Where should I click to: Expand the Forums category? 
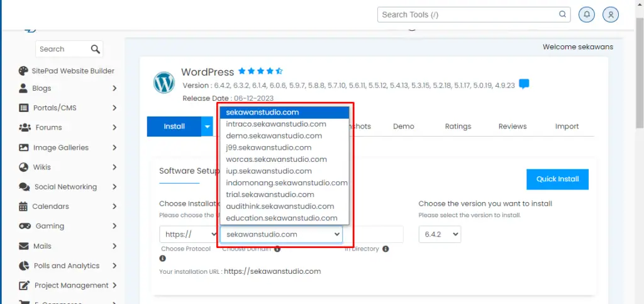pyautogui.click(x=114, y=128)
